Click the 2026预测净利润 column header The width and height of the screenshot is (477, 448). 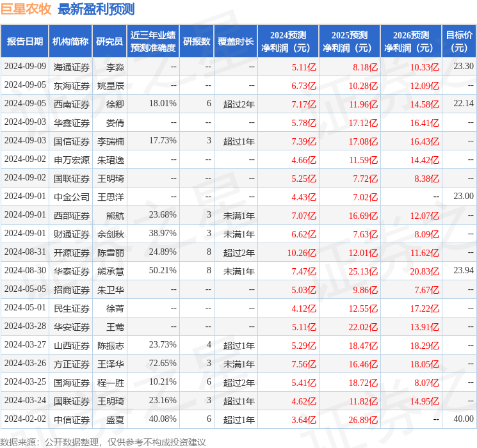click(411, 41)
